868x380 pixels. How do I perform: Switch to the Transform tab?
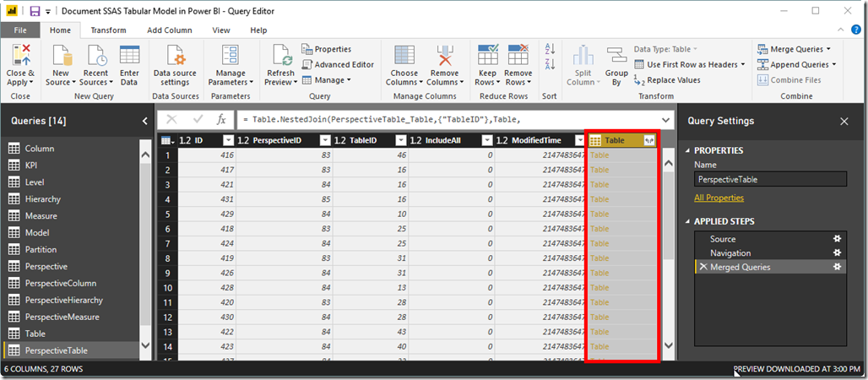tap(108, 30)
